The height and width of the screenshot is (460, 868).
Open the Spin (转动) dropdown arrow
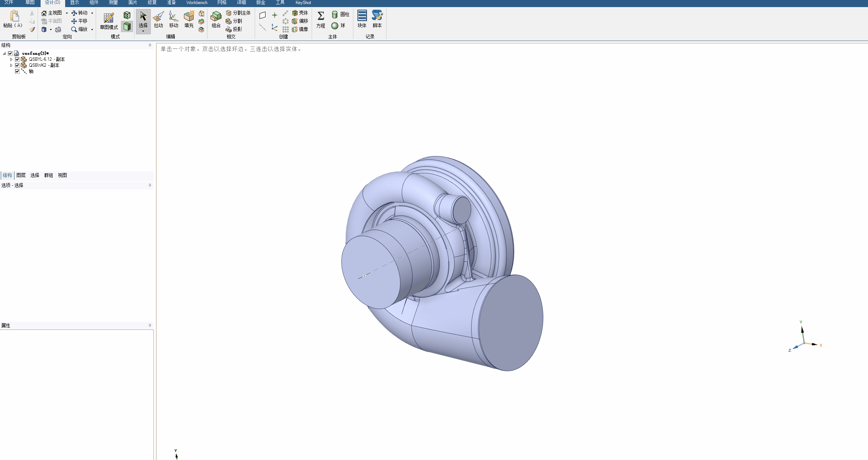coord(92,13)
